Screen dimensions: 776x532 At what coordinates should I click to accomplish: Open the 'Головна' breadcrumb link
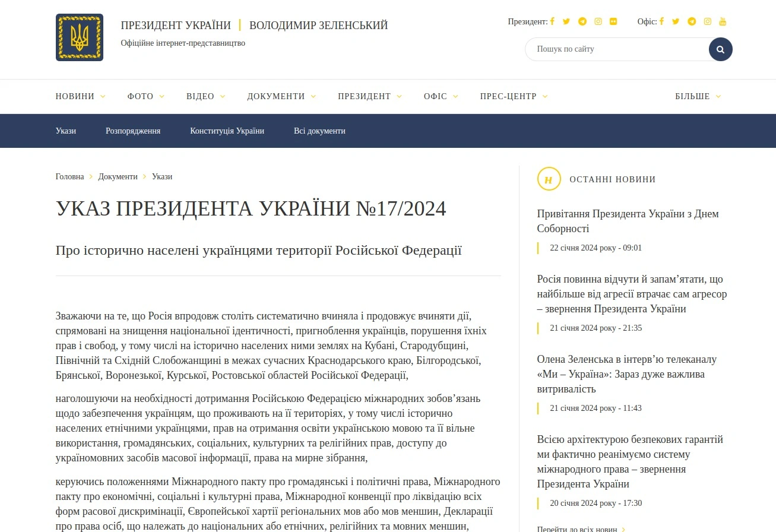(x=69, y=176)
